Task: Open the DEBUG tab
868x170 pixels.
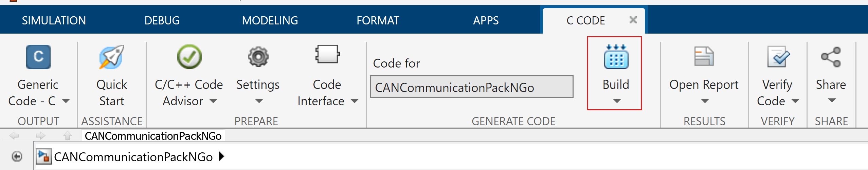Action: 162,21
